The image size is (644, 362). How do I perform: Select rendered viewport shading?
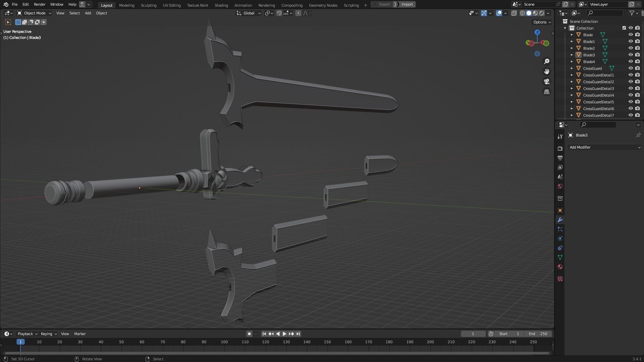click(x=542, y=13)
